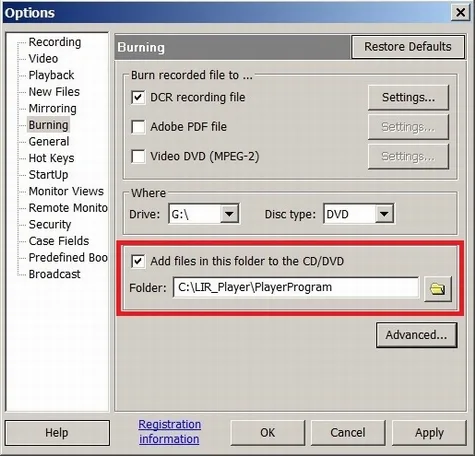The width and height of the screenshot is (475, 456).
Task: Uncheck DCR recording file checkbox
Action: [138, 98]
